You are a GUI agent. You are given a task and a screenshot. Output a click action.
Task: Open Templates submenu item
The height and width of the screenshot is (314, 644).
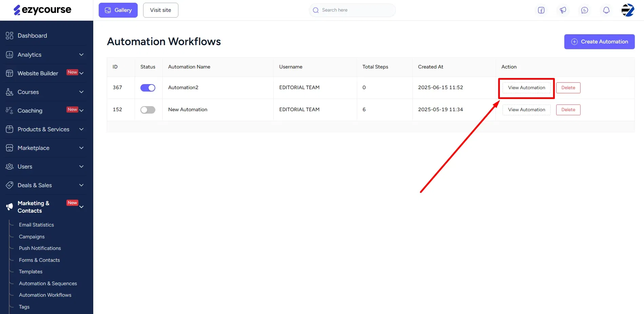coord(31,272)
